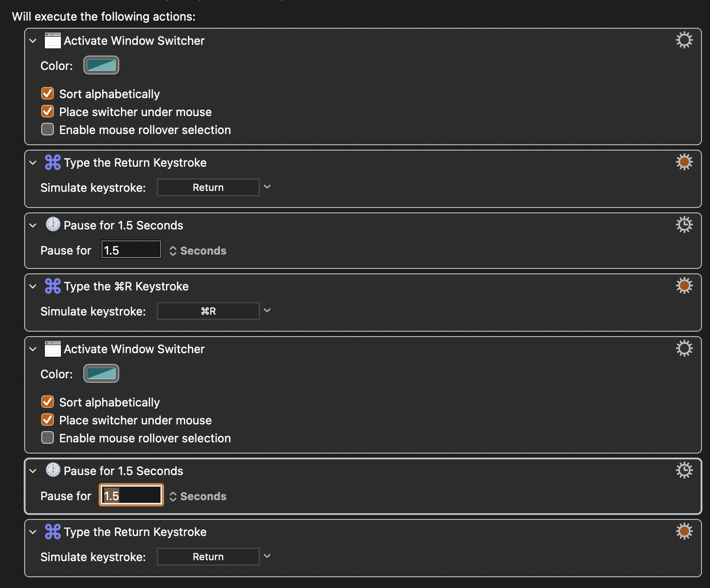The width and height of the screenshot is (710, 588).
Task: Click Return keystroke field in first Return action
Action: 208,187
